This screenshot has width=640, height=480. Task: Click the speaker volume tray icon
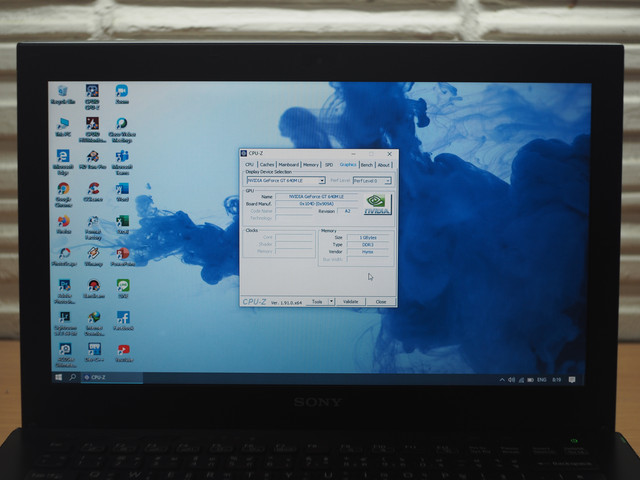click(511, 380)
